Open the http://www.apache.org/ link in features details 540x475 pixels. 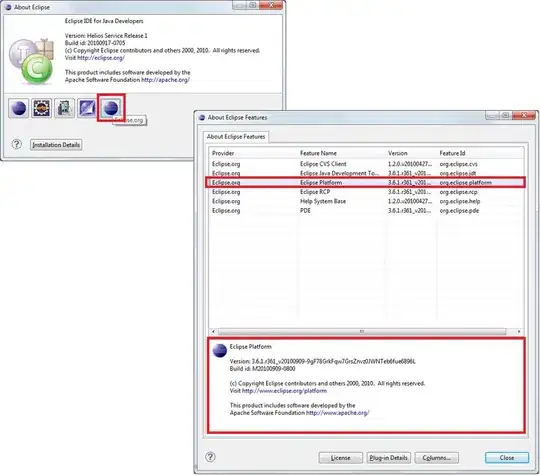[338, 413]
